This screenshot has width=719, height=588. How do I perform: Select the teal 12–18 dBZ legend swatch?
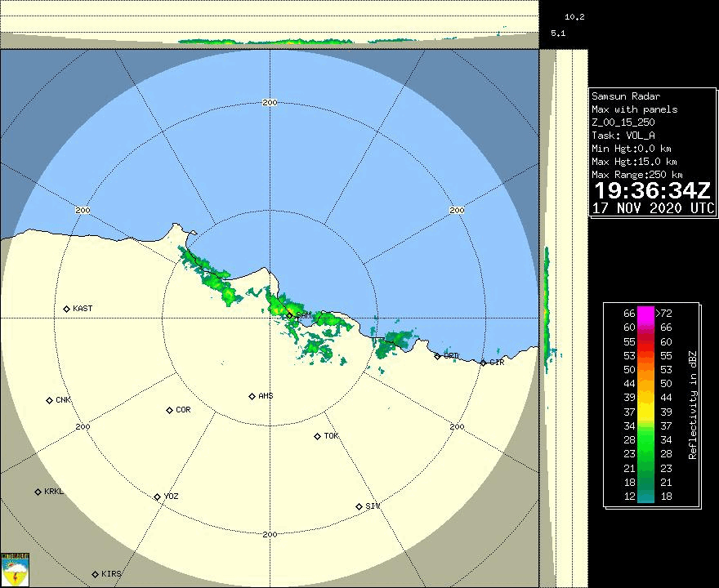tap(645, 497)
